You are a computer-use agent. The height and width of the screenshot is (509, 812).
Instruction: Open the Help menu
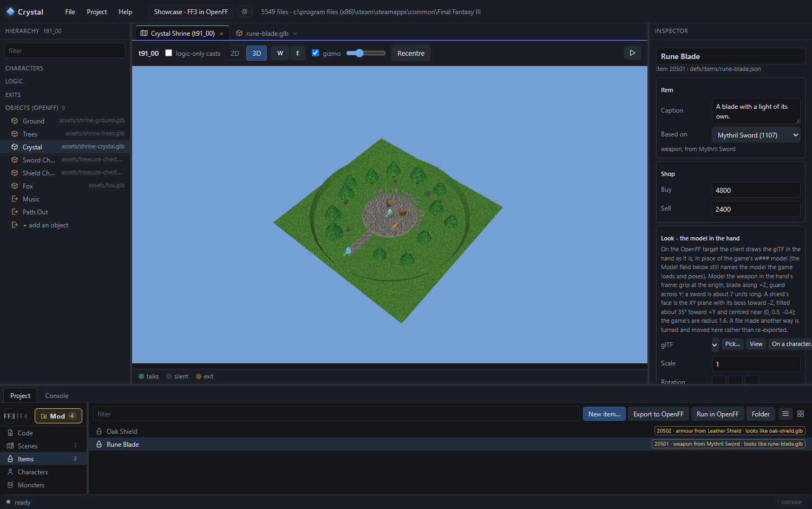(125, 11)
